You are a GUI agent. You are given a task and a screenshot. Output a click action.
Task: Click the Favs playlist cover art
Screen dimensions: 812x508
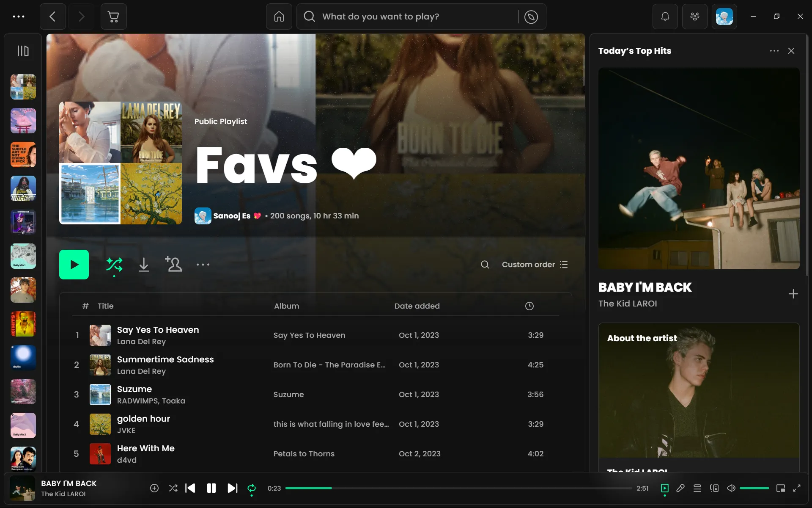click(121, 163)
